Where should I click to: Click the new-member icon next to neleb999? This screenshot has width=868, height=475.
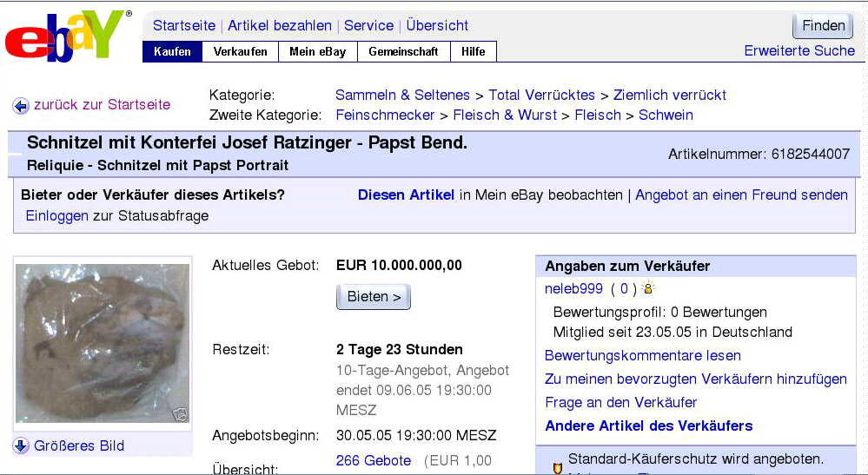pyautogui.click(x=647, y=288)
